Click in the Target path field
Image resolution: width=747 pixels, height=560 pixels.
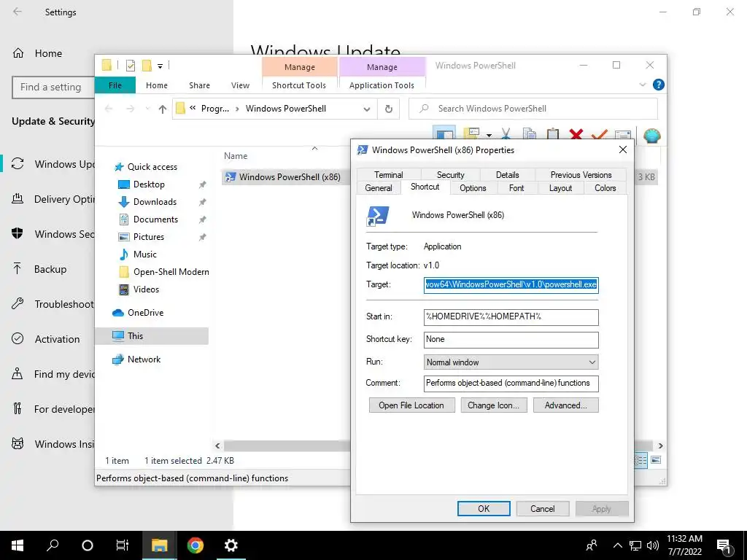click(x=511, y=285)
